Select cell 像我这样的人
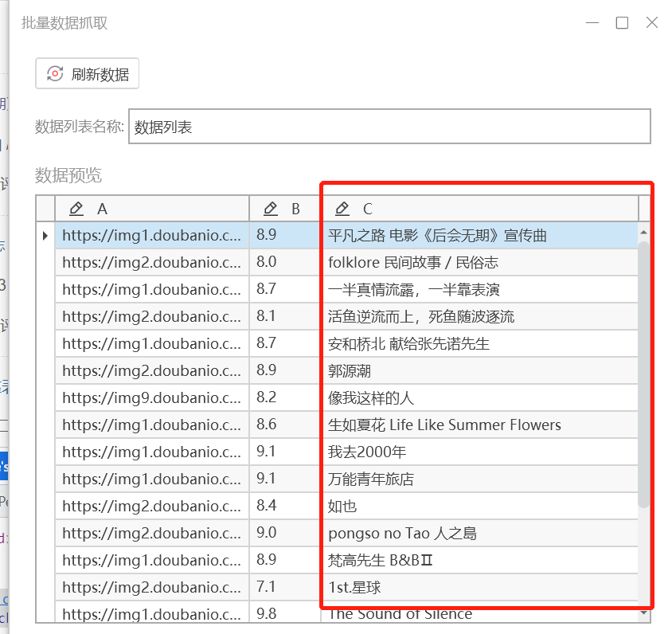672x634 pixels. (x=479, y=397)
